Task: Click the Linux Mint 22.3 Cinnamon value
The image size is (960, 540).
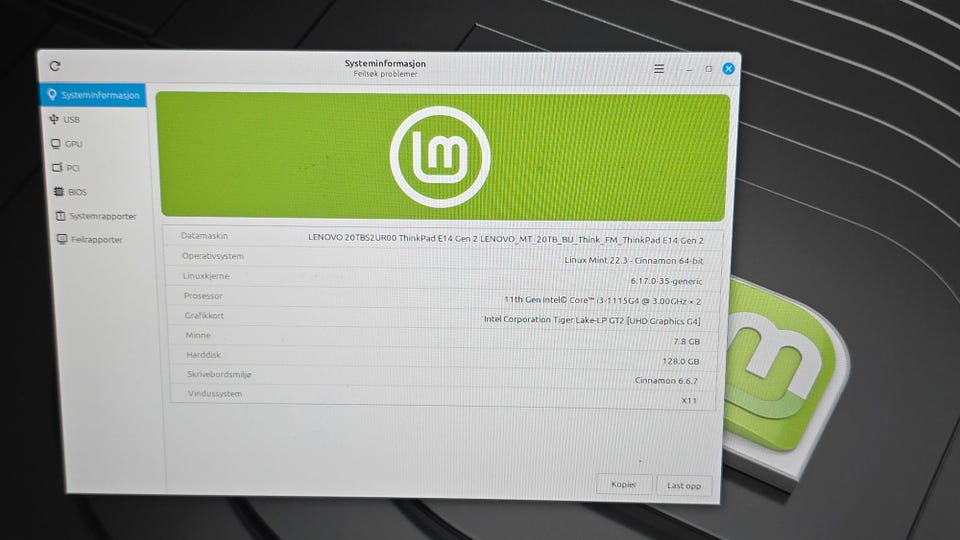Action: click(x=634, y=260)
